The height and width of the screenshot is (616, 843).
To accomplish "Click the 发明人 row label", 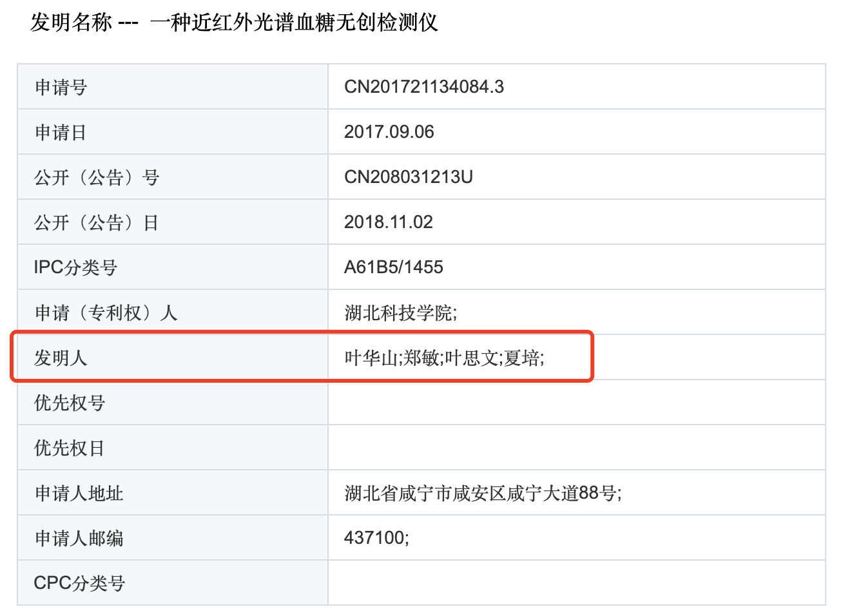I will coord(61,358).
